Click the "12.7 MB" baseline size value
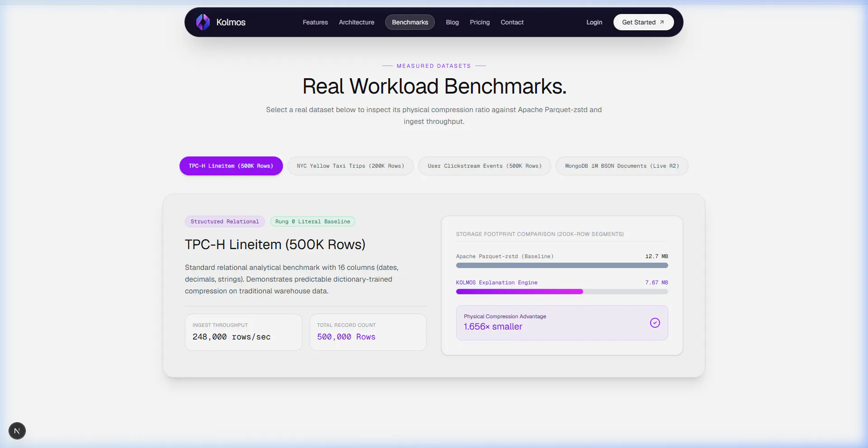 [x=656, y=256]
